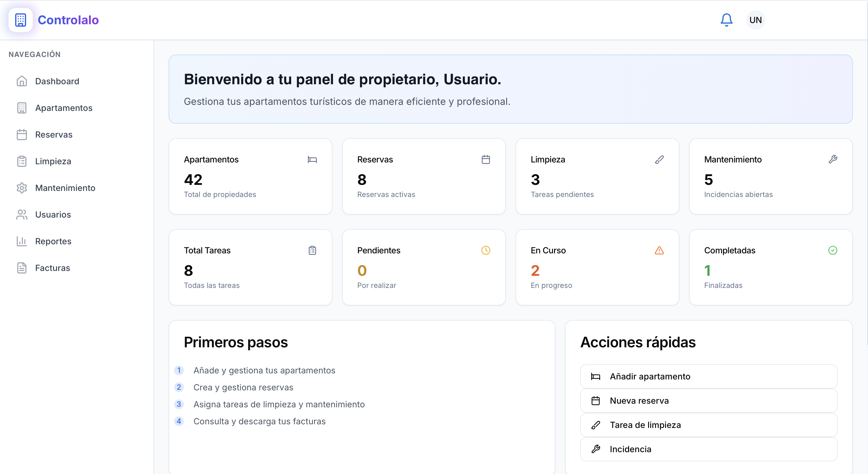The width and height of the screenshot is (868, 474).
Task: Click the 0 Por realizar value
Action: [362, 270]
